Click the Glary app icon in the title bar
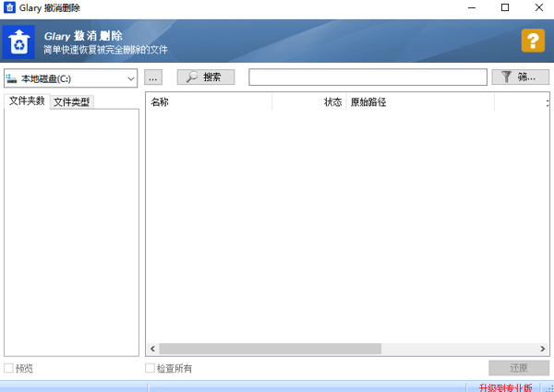554x392 pixels. (x=9, y=8)
